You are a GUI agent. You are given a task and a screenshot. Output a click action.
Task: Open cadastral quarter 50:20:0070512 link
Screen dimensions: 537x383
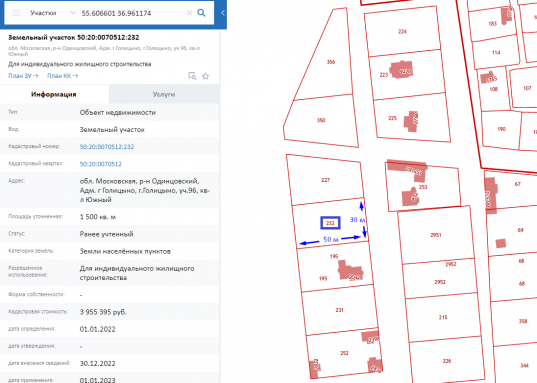tap(101, 164)
